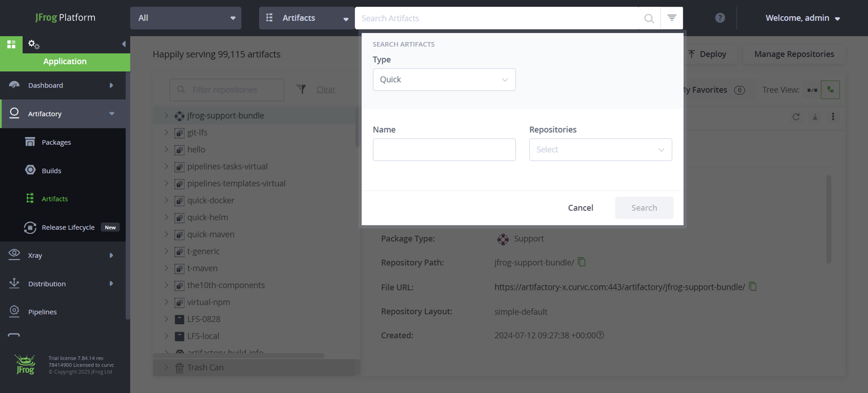The height and width of the screenshot is (393, 868).
Task: Switch Tree View to flat mode
Action: 812,90
